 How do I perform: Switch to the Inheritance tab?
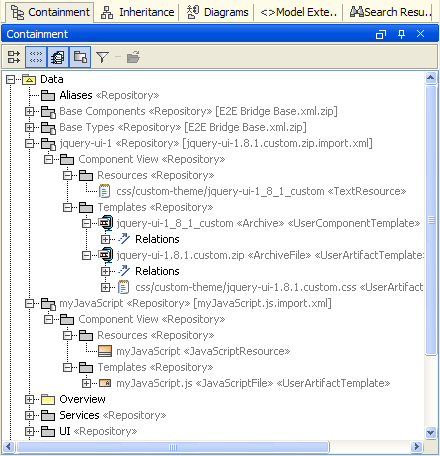click(x=137, y=12)
